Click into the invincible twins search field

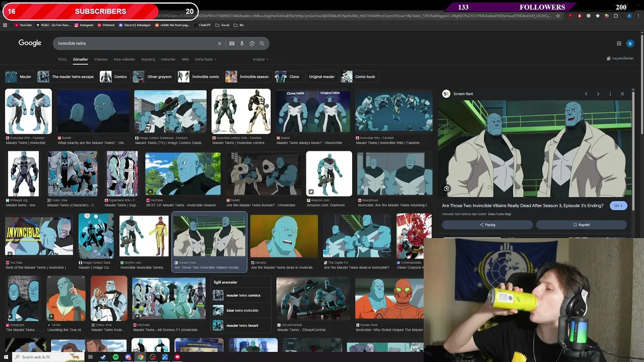click(136, 44)
